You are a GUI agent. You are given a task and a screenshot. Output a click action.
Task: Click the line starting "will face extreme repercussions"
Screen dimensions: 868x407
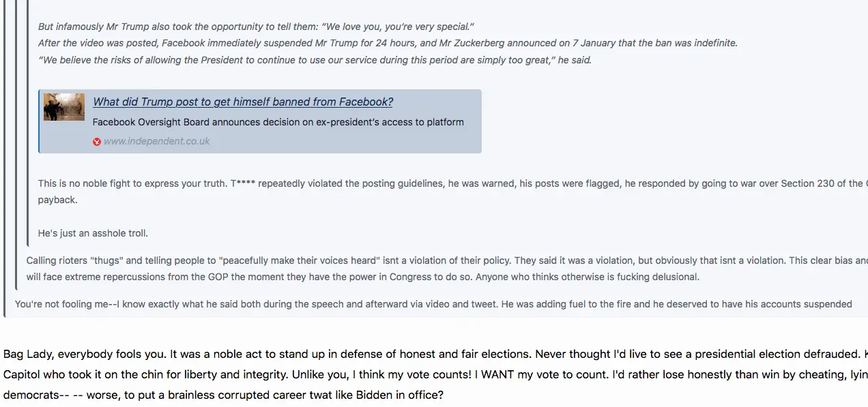pyautogui.click(x=362, y=277)
